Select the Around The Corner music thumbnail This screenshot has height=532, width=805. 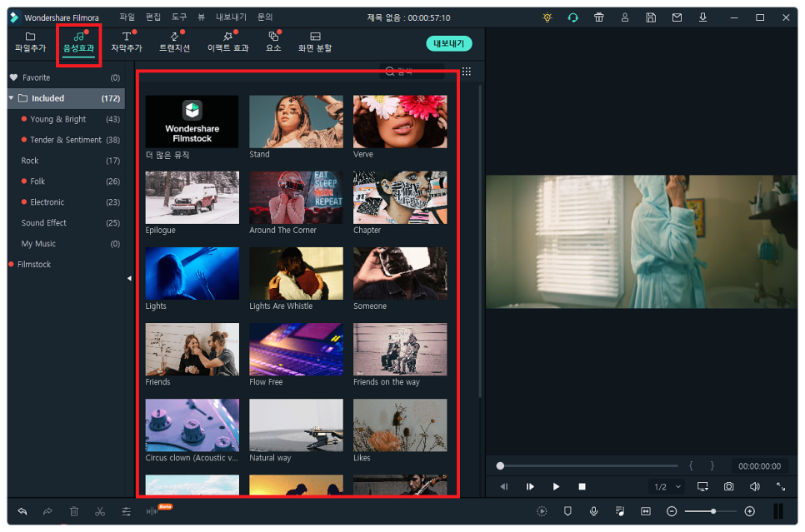click(x=296, y=197)
